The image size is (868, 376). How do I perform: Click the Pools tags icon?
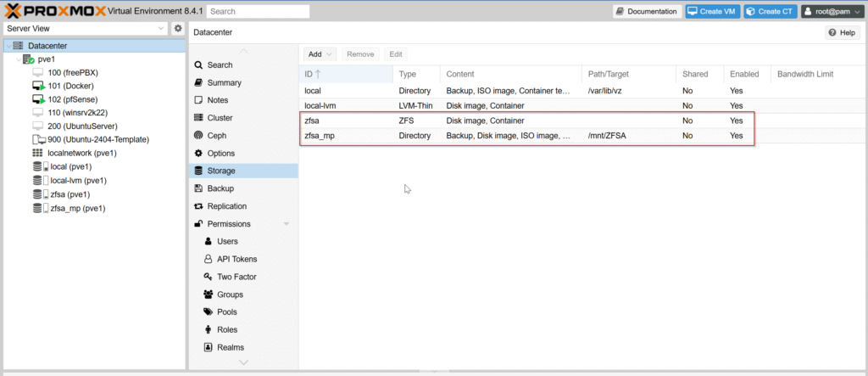click(x=209, y=312)
